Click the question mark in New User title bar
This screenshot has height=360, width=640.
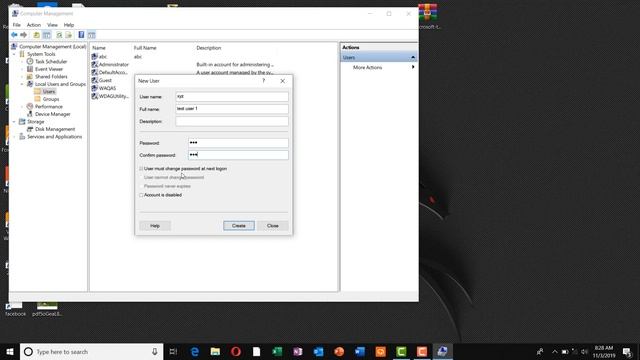click(x=264, y=81)
